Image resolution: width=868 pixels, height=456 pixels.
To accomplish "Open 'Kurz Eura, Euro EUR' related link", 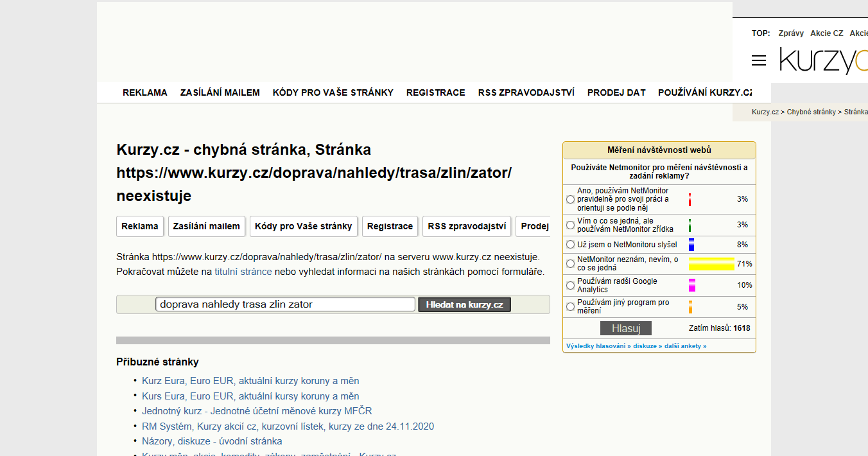I will (x=250, y=381).
